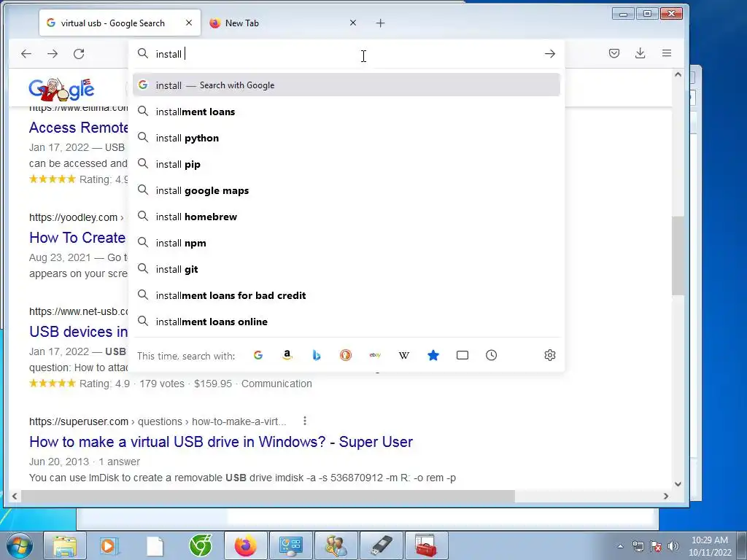This screenshot has width=747, height=560.
Task: Open the 'USB devices in' result link
Action: pos(79,332)
